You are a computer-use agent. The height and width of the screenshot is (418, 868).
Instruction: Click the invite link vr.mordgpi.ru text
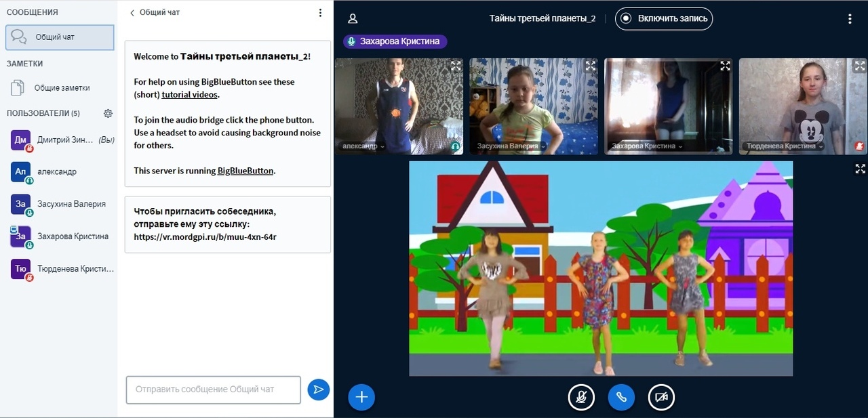[205, 237]
